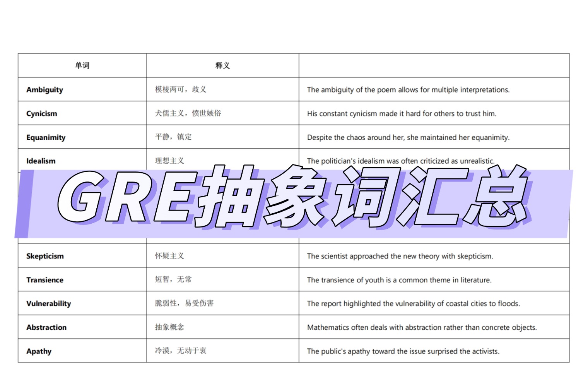The image size is (588, 387).
Task: Select the definition 犬儒主义,愤世嫉俗
Action: tap(188, 113)
